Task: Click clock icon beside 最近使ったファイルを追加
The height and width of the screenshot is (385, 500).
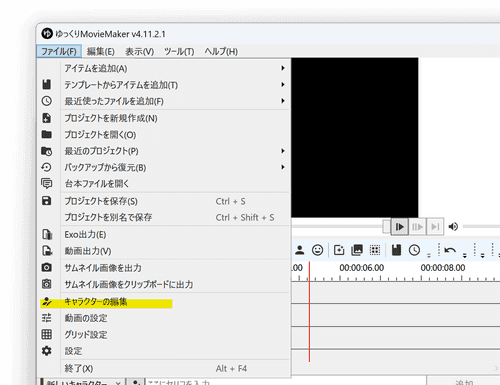Action: 47,101
